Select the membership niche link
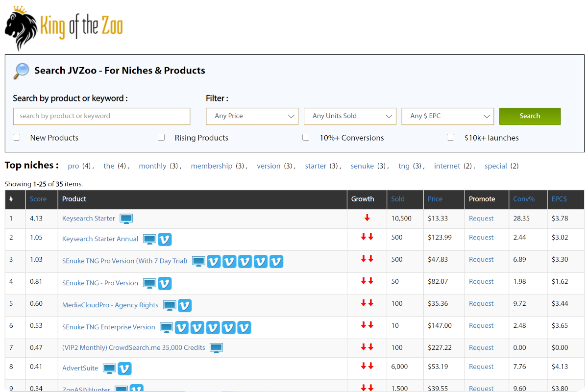This screenshot has height=392, width=588. 211,166
